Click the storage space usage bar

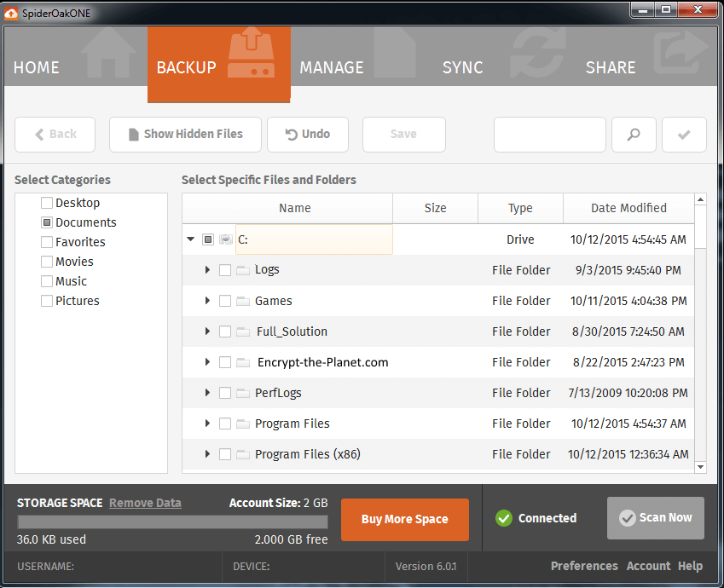(x=172, y=522)
